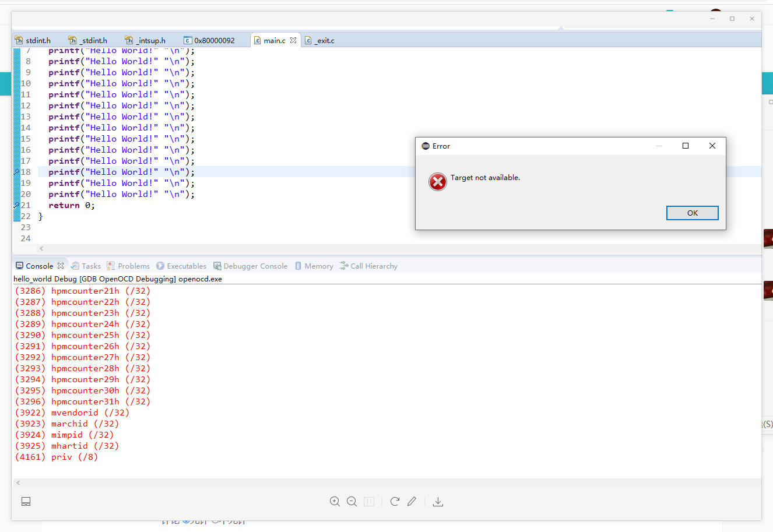The height and width of the screenshot is (532, 773).
Task: Click the console horizontal scroll left arrow
Action: [x=18, y=482]
